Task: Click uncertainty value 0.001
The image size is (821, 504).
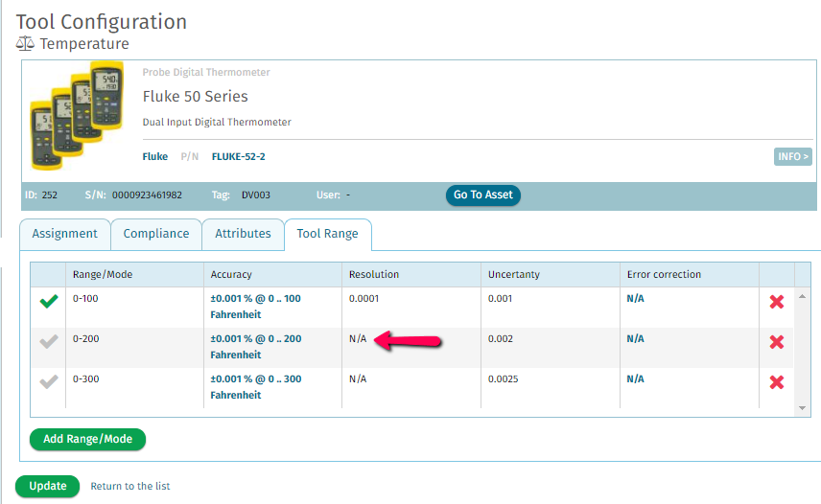Action: (x=500, y=299)
